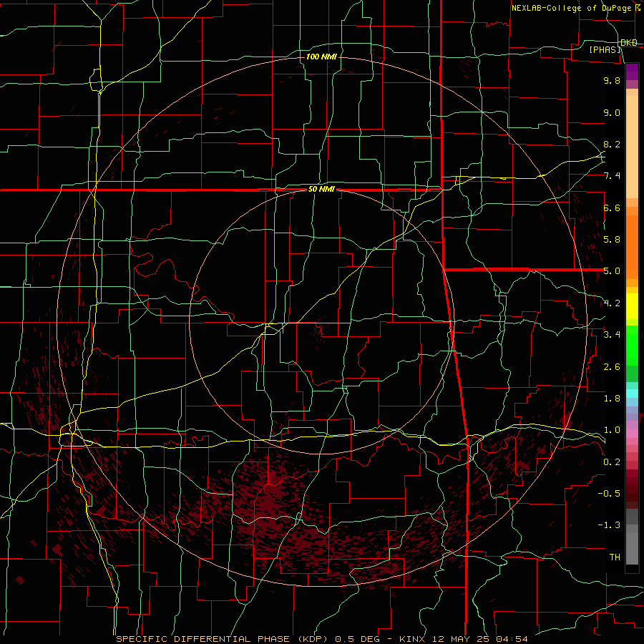Click the 9.8 legend value
Screen dimensions: 644x644
click(x=612, y=80)
